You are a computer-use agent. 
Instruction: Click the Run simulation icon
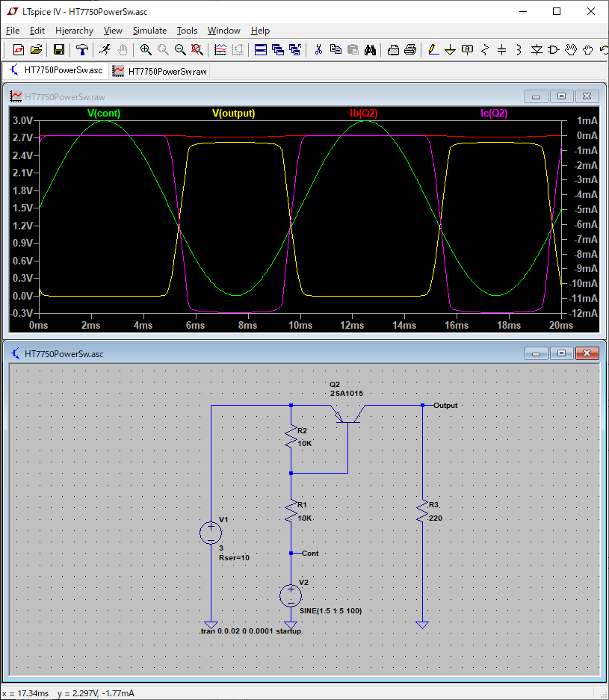(x=105, y=49)
